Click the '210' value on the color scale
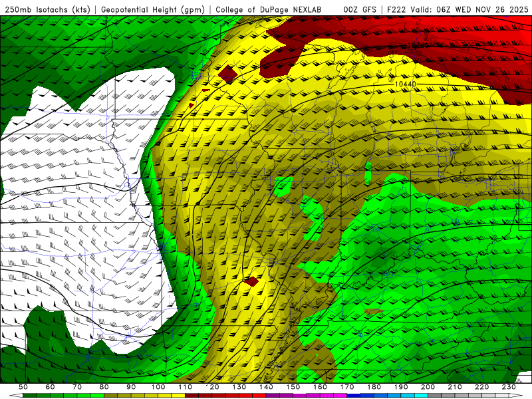This screenshot has height=399, width=532. pyautogui.click(x=455, y=387)
